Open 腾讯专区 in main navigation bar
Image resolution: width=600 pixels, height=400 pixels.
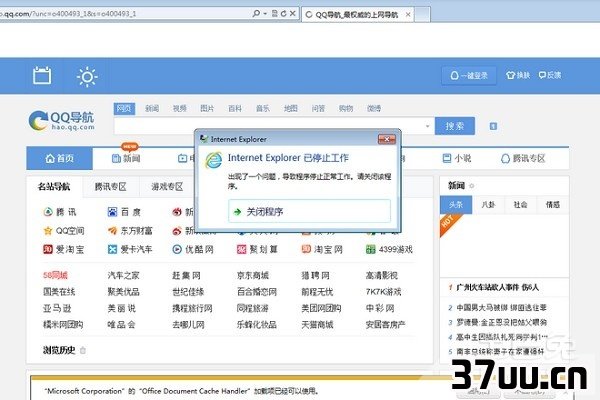pyautogui.click(x=523, y=158)
